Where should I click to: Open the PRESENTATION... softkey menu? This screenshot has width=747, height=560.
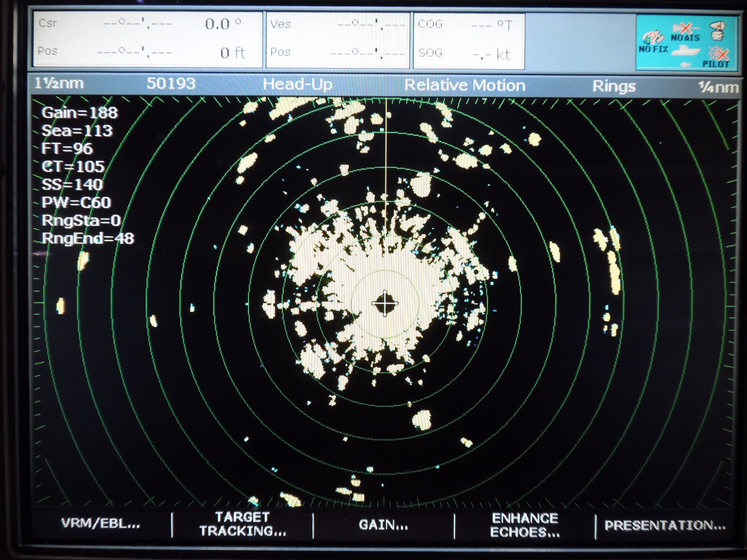[665, 525]
